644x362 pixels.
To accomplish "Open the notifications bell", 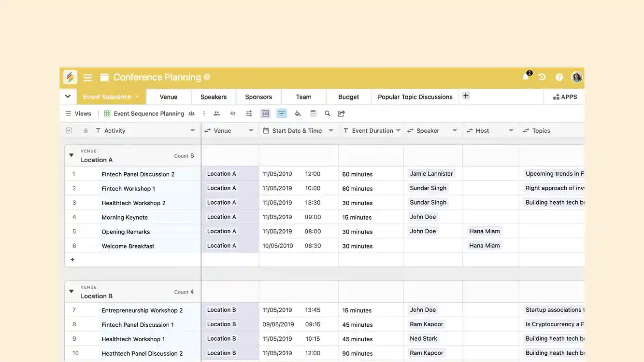I will (525, 77).
